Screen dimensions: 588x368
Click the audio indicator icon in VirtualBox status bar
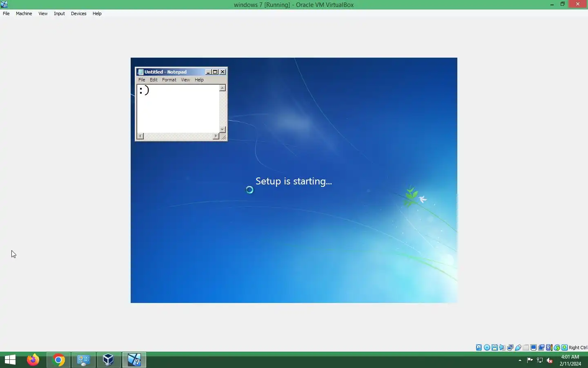coord(502,348)
